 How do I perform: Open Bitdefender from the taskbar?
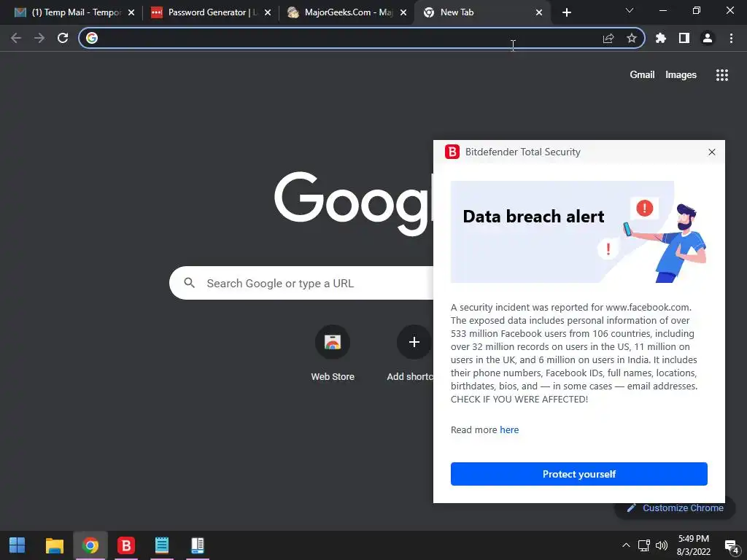(125, 545)
